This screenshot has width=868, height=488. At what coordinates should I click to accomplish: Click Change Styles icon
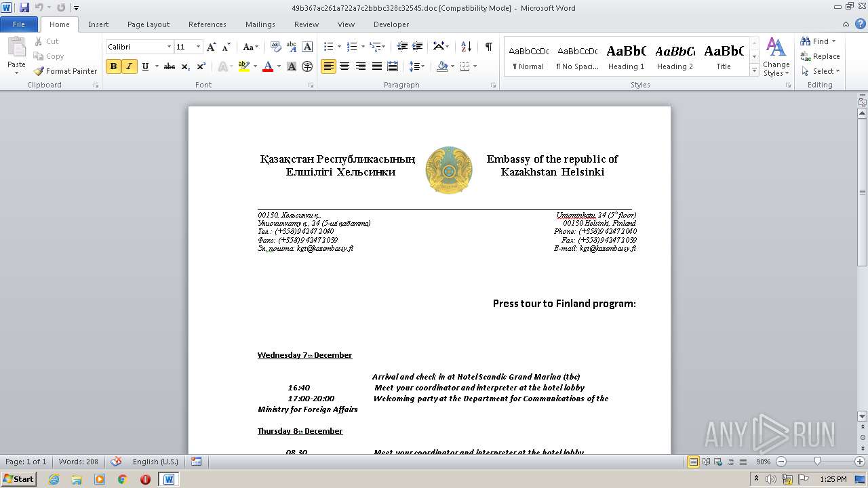coord(776,57)
